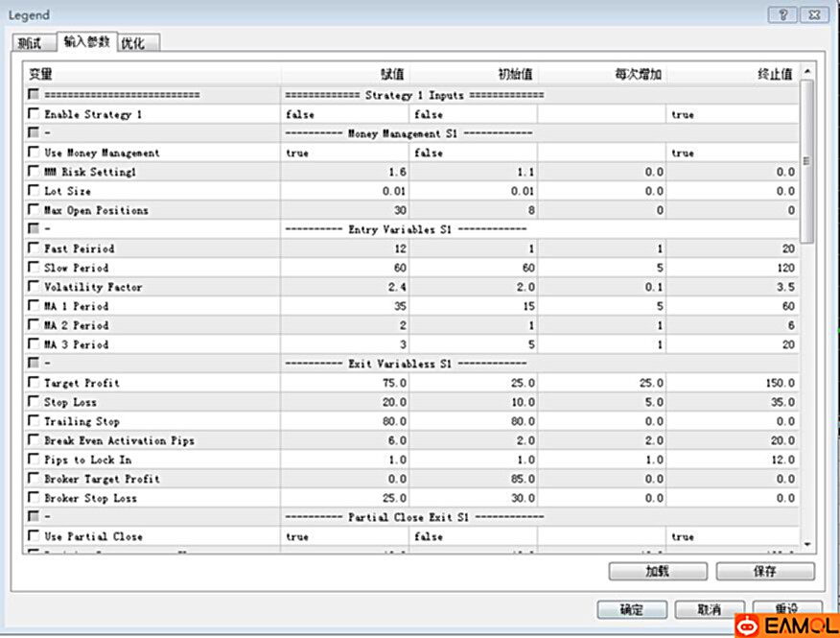Click the 取消 button
Viewport: 840px width, 638px height.
[x=710, y=610]
